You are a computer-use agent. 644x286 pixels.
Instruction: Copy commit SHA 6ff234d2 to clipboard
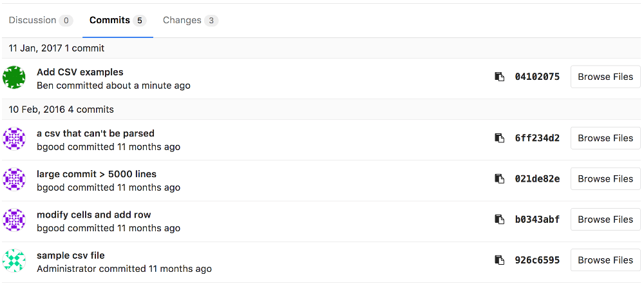tap(499, 138)
